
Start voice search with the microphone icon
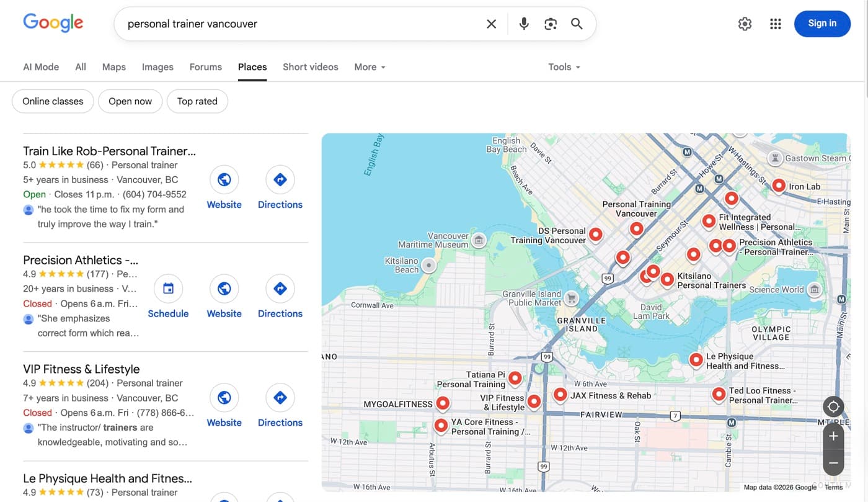[x=524, y=24]
